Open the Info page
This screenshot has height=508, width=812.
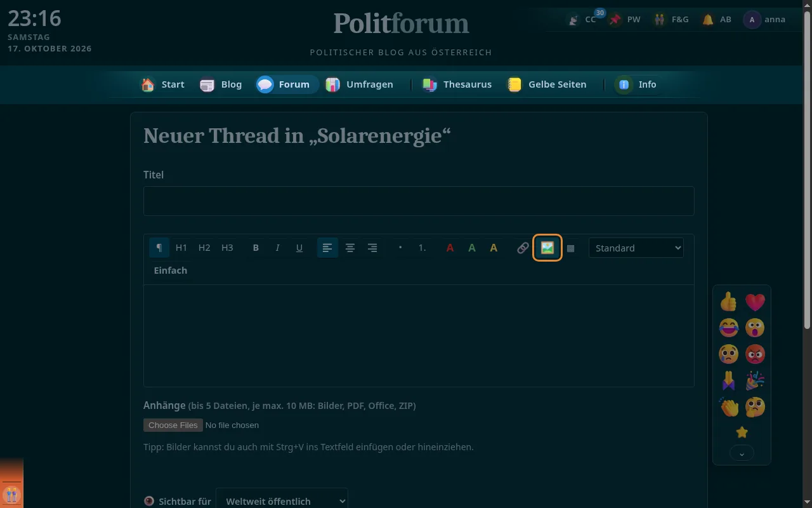[637, 84]
